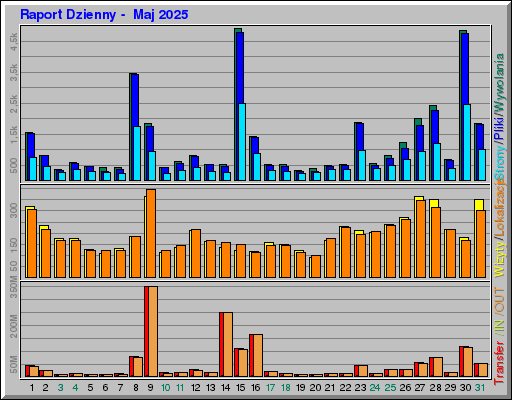The image size is (512, 400).
Task: Select day label 26 on x-axis
Action: (x=405, y=388)
